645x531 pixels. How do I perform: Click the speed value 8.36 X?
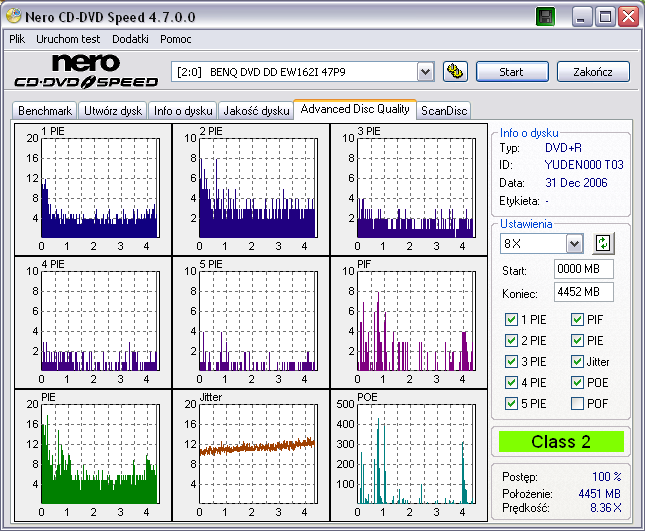[x=606, y=508]
